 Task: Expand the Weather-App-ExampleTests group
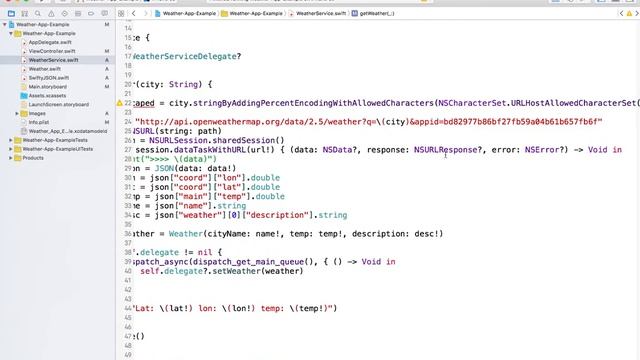tap(11, 140)
